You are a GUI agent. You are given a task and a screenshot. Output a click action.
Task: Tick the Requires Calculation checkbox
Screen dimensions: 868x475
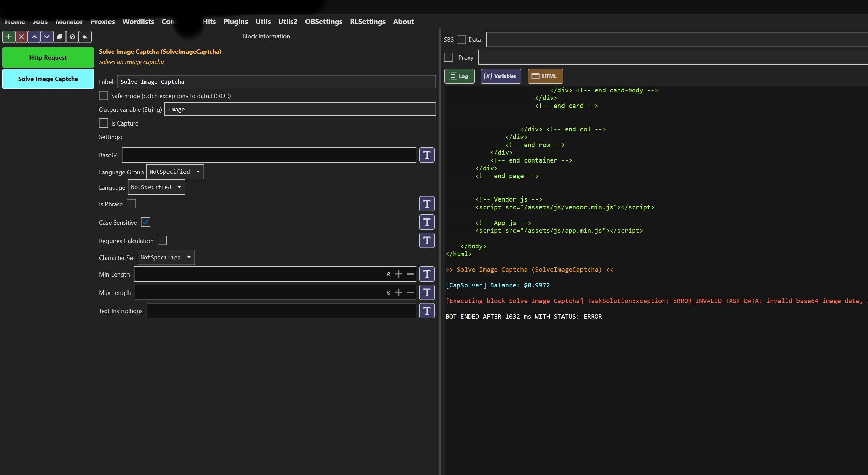[162, 241]
